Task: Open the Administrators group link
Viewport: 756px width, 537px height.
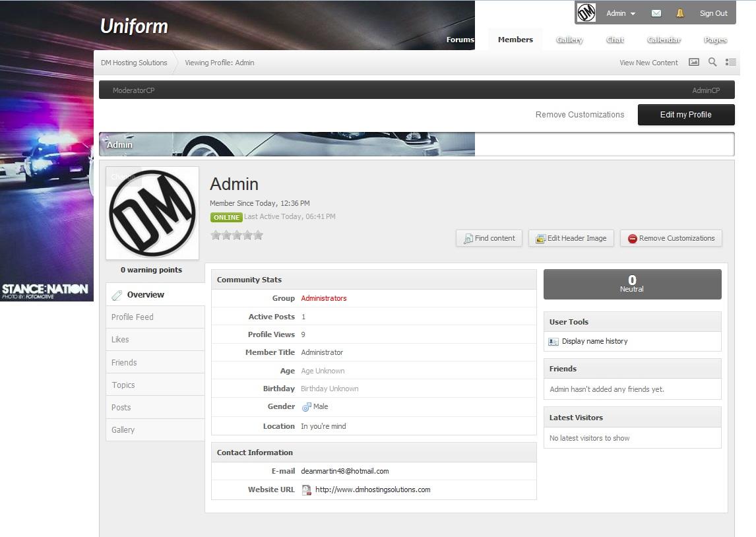Action: point(323,298)
